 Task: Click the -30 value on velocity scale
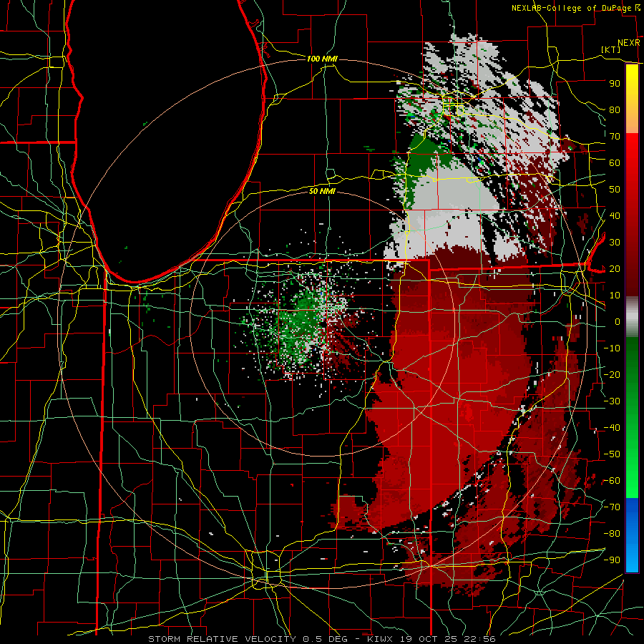pos(612,401)
